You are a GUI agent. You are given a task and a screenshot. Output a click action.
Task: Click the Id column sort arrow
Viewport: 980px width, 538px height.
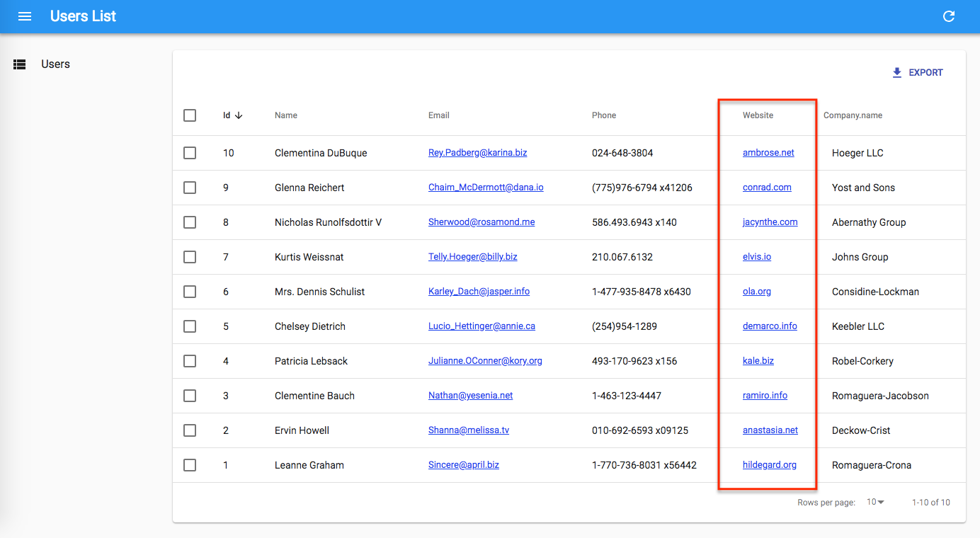coord(239,115)
